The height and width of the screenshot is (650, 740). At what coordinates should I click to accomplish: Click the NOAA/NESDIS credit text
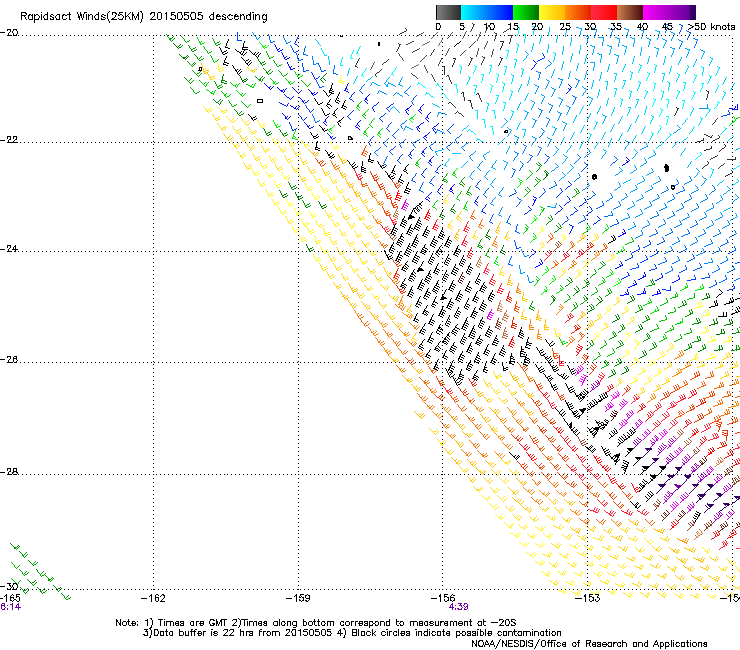(x=589, y=644)
